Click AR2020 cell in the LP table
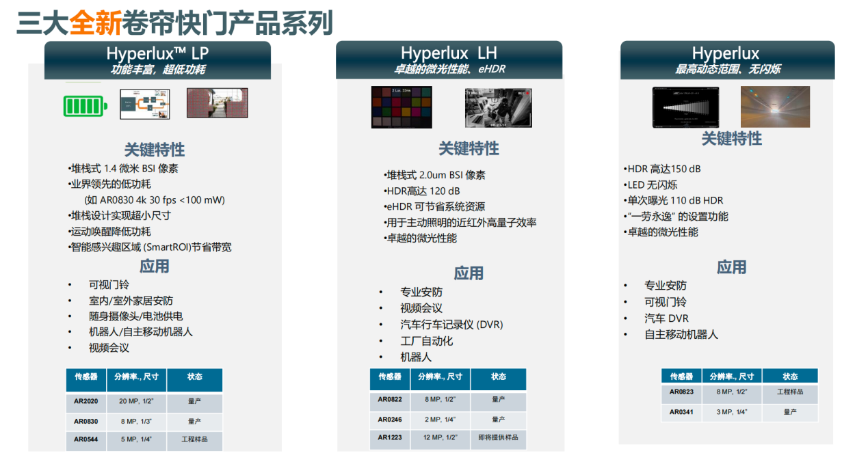This screenshot has height=466, width=868. [x=86, y=402]
